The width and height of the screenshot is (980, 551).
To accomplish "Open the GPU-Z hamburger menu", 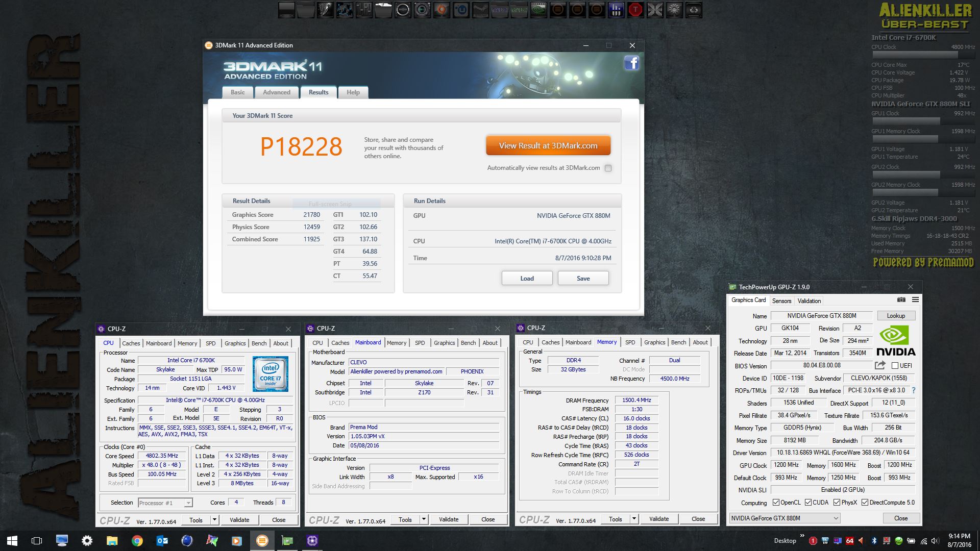I will coord(915,300).
